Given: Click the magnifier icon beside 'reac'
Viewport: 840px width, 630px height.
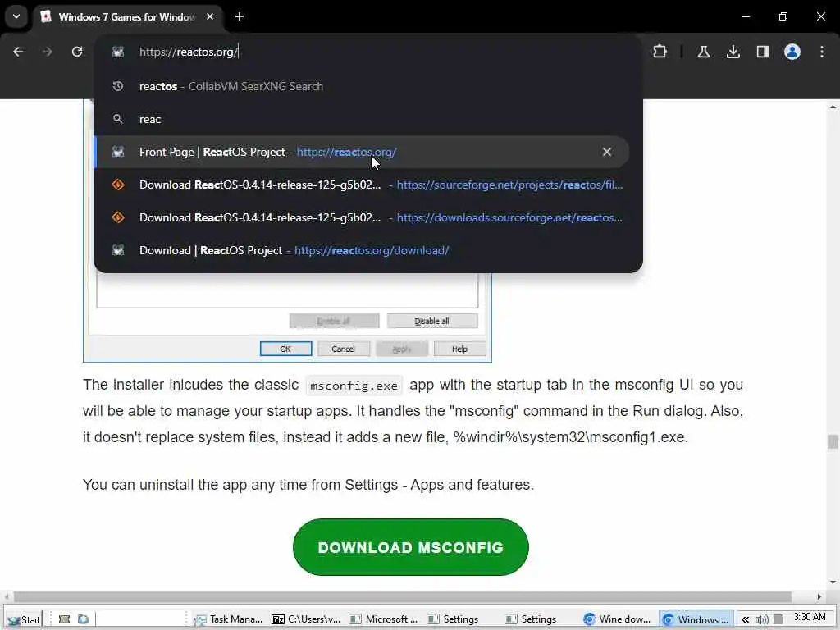Looking at the screenshot, I should click(118, 119).
